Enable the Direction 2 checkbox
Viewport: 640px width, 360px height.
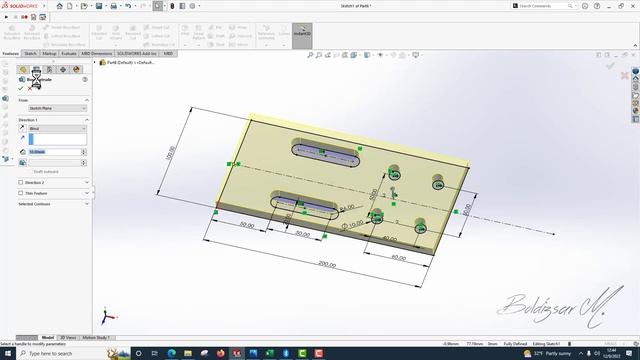[x=21, y=182]
